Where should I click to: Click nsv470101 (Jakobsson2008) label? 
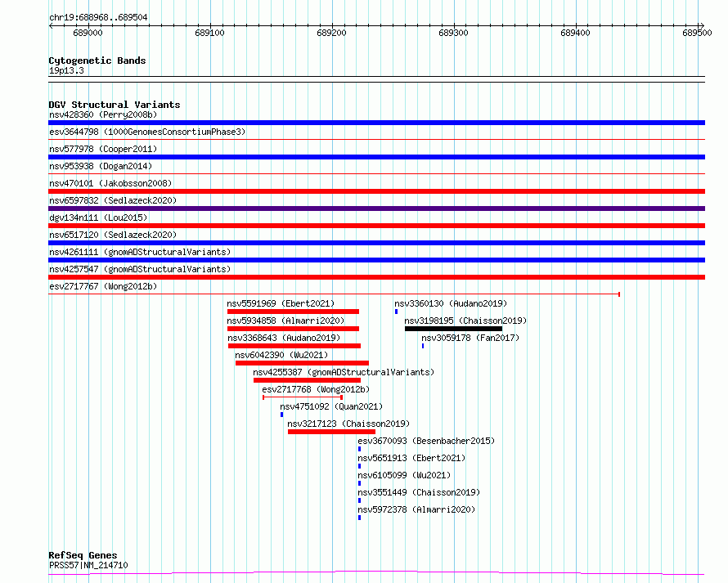coord(110,183)
